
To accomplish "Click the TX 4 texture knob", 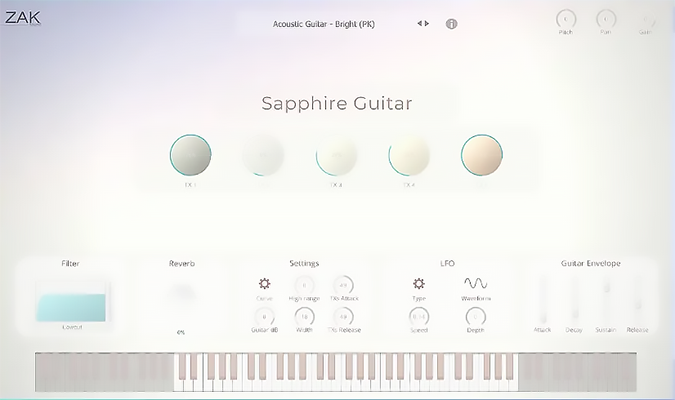I will [x=409, y=155].
